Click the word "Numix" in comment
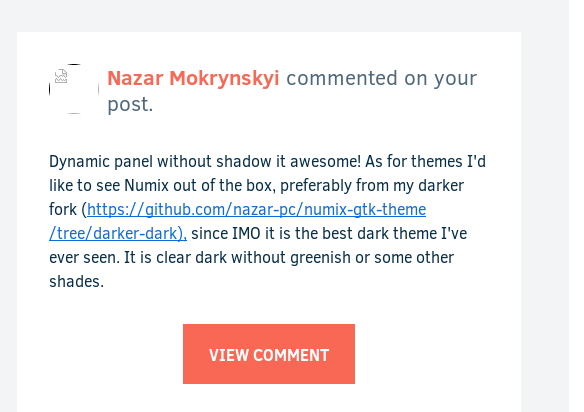584x412 pixels. pos(146,186)
